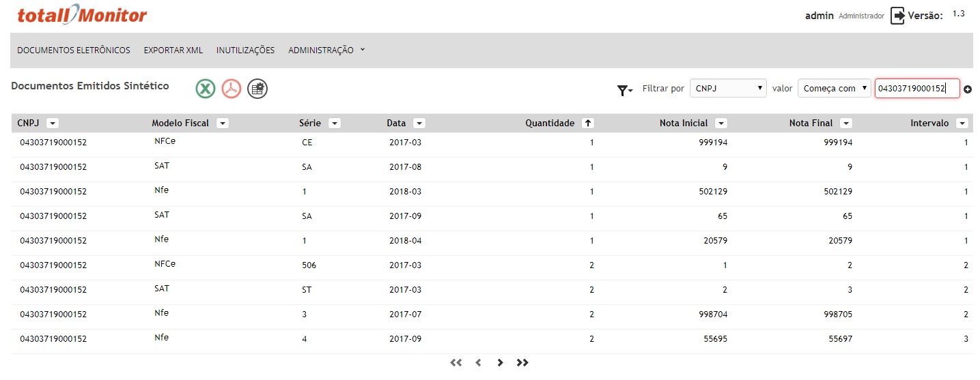The height and width of the screenshot is (380, 980).
Task: Click the Documentos Emitidos Sintético title
Action: pyautogui.click(x=90, y=86)
